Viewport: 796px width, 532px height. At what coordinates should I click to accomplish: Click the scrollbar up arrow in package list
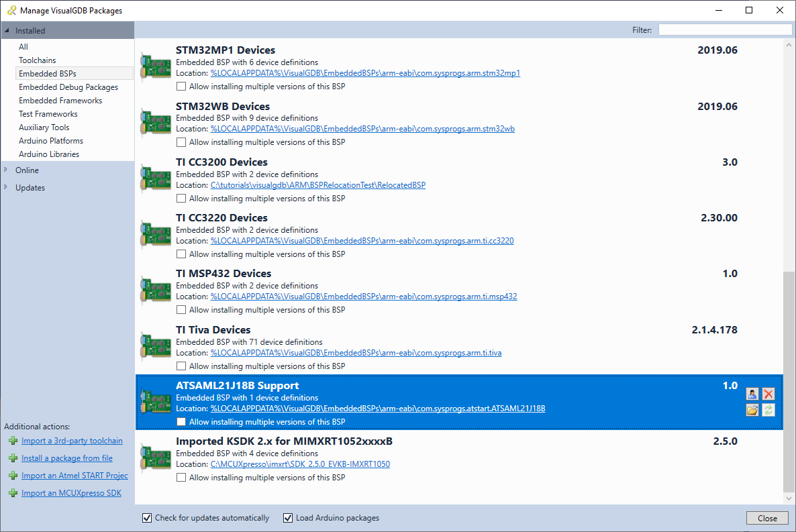789,45
